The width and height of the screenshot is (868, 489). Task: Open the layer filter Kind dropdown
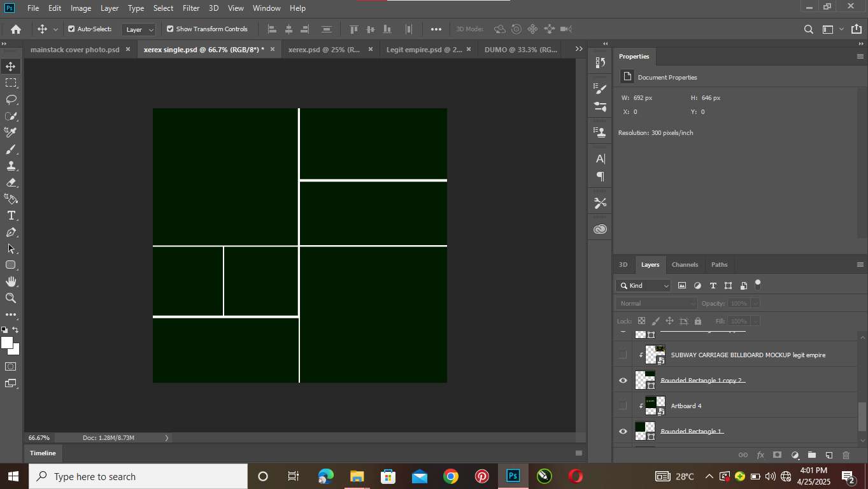click(x=644, y=286)
